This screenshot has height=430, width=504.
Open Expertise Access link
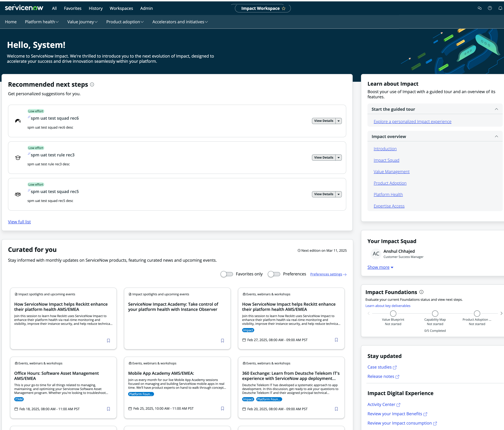[389, 206]
